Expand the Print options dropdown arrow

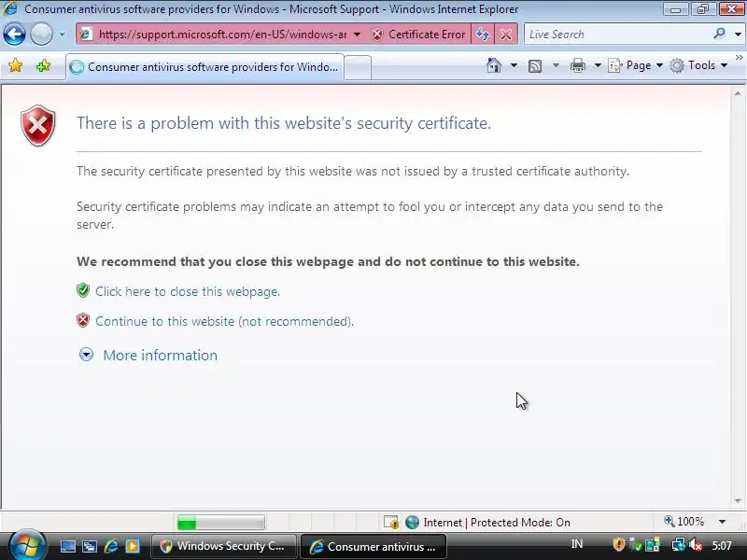pos(598,65)
